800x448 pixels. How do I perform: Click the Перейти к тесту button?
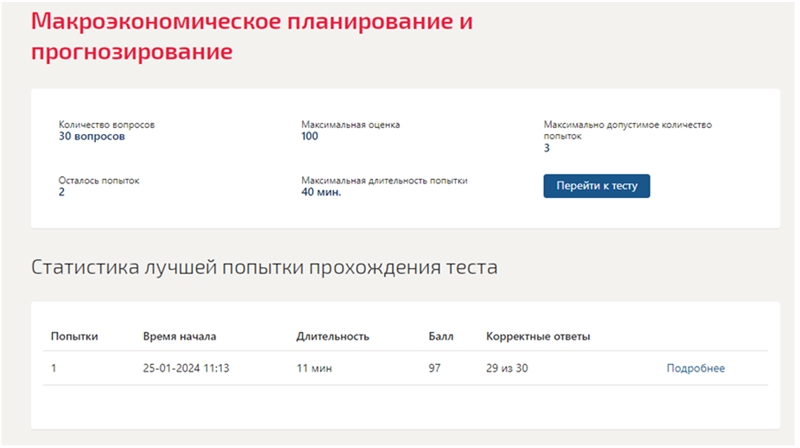(x=596, y=186)
